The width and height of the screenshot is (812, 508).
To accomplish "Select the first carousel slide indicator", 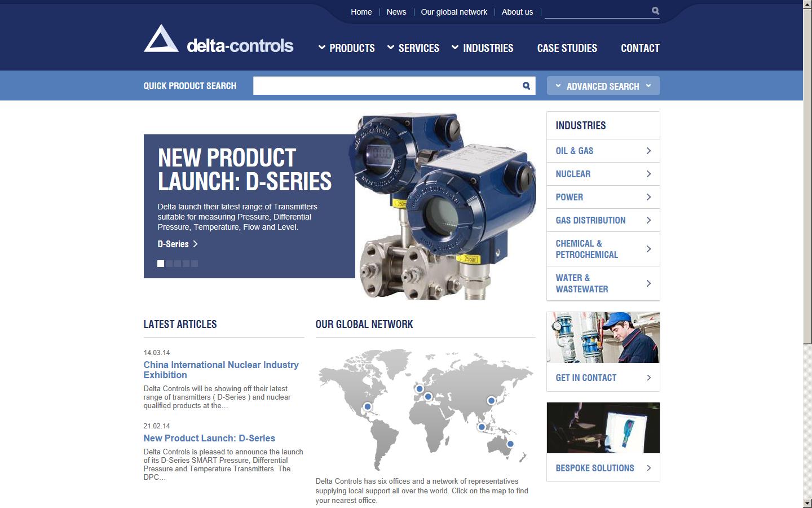I will (x=160, y=263).
